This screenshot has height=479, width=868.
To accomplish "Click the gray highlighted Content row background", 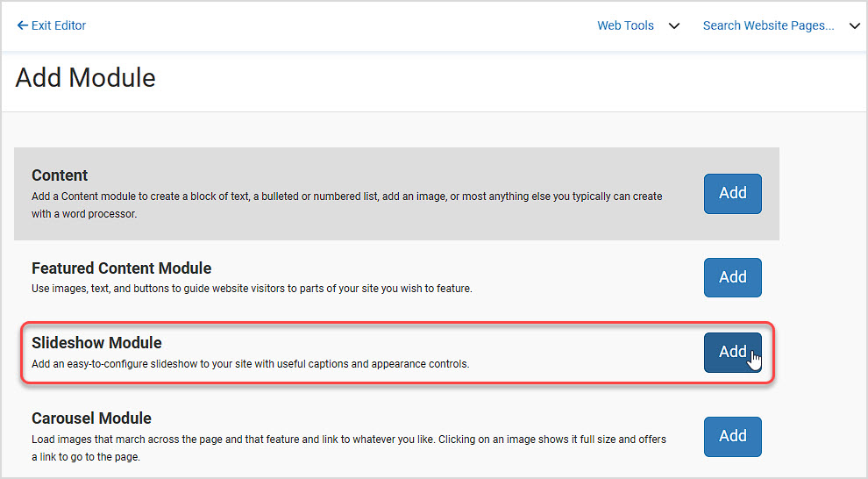I will [x=396, y=194].
